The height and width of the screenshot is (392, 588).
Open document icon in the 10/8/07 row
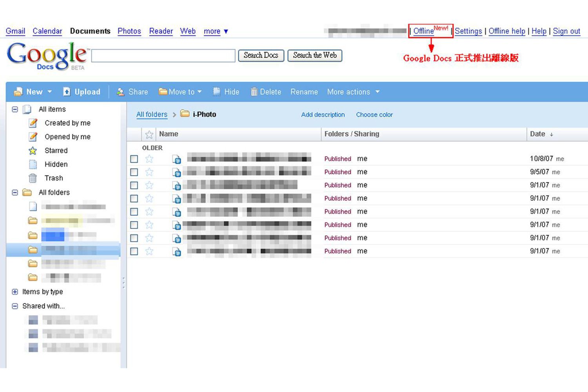click(177, 159)
